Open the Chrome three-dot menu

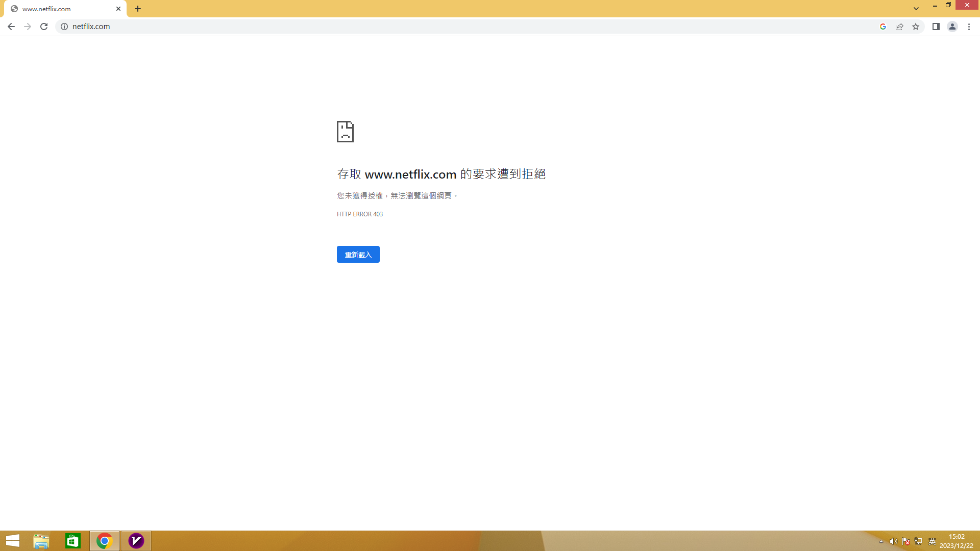coord(969,27)
